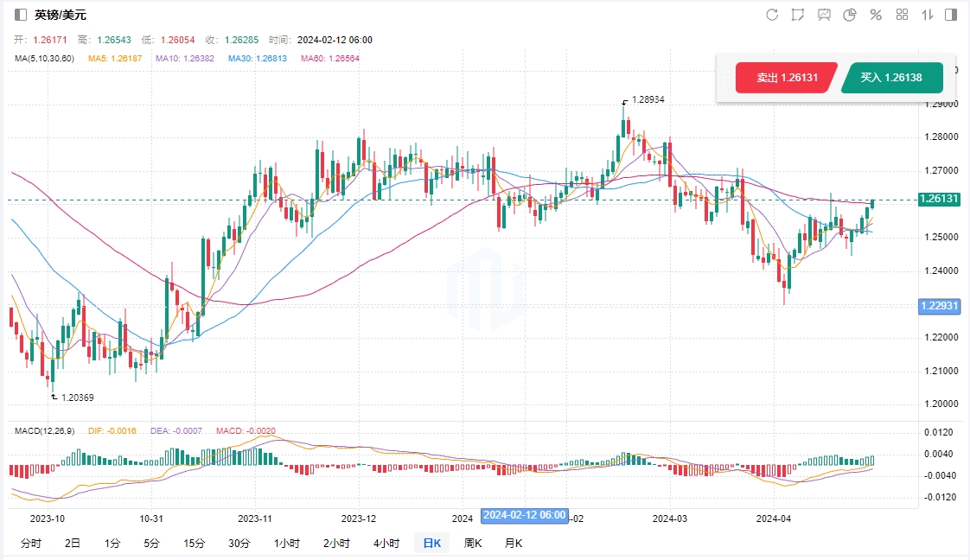Toggle the right side panel icon
The height and width of the screenshot is (560, 970).
951,15
